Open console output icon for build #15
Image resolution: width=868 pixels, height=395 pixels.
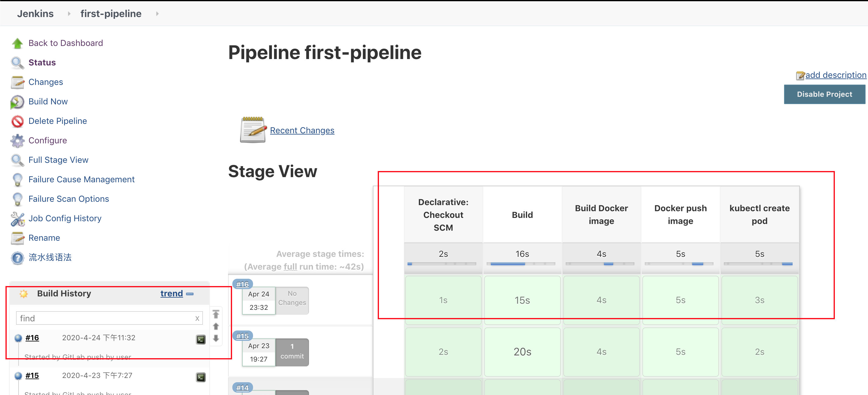coord(201,377)
